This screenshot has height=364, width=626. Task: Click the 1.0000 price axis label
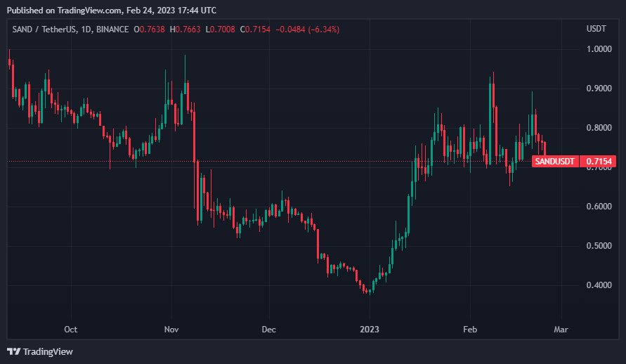599,49
